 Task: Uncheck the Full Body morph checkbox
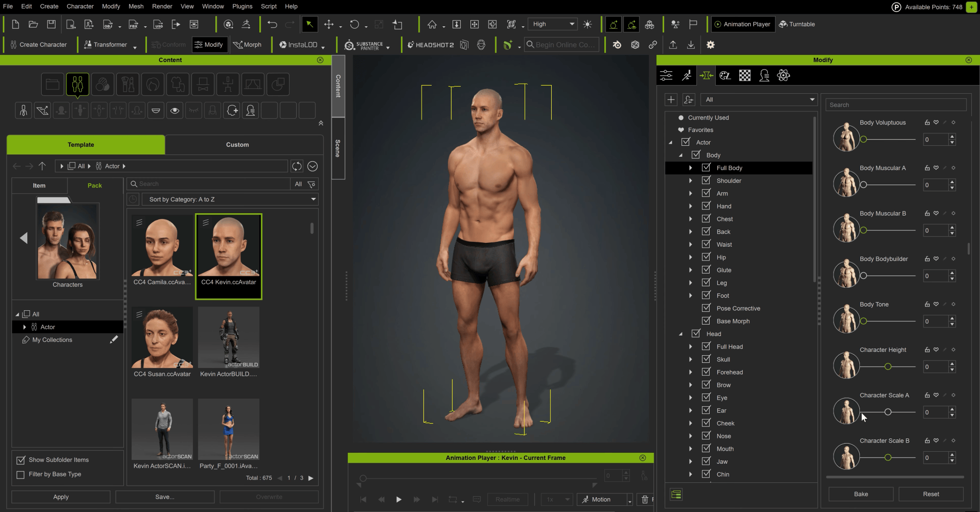coord(706,167)
